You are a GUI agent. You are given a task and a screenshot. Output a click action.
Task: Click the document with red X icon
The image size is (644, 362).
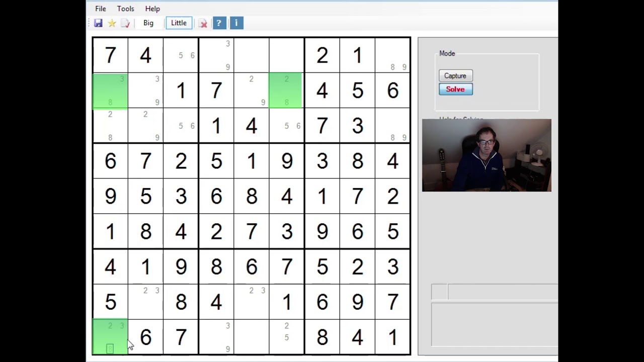[x=203, y=23]
